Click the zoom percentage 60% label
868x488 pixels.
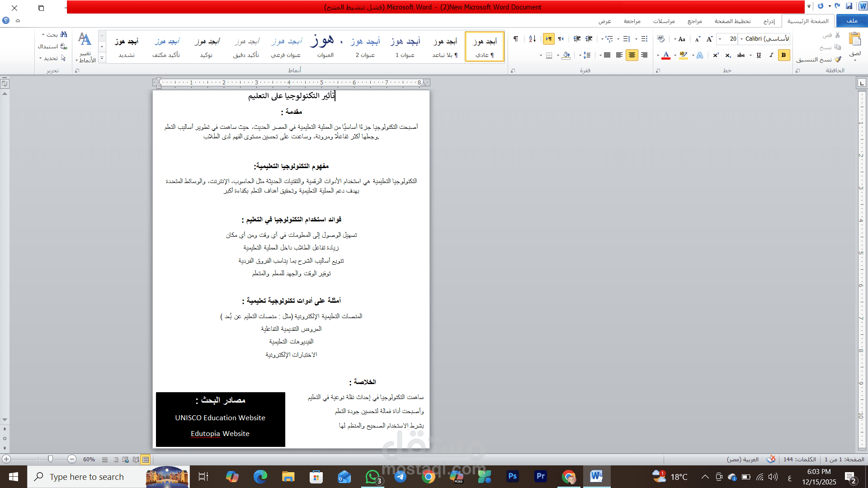[89, 459]
